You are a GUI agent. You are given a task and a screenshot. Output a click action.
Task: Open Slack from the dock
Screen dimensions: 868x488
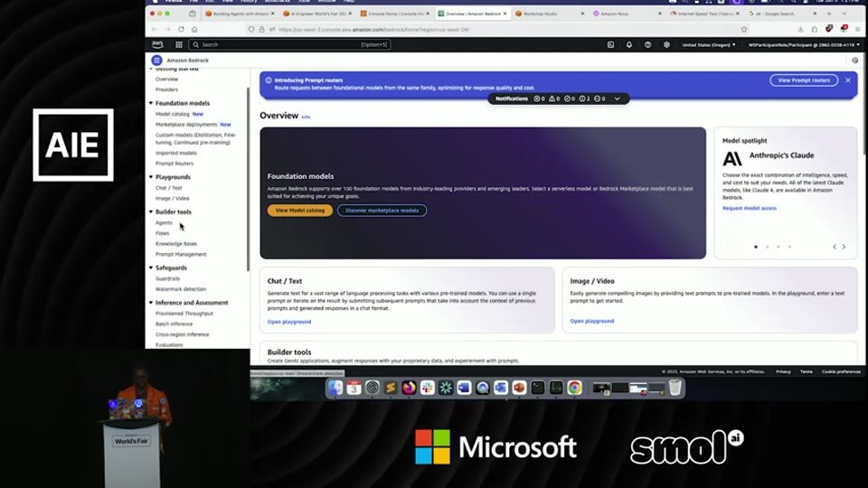(428, 388)
